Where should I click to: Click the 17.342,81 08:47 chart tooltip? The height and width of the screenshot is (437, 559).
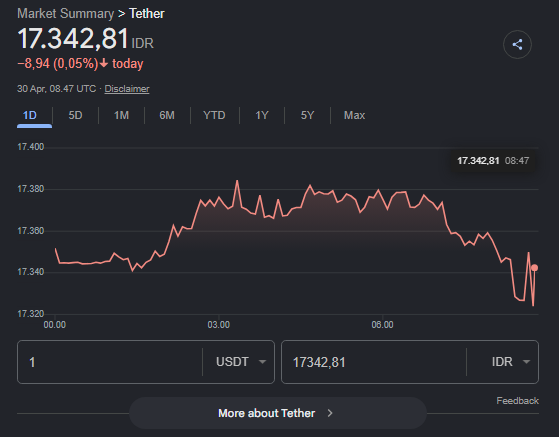[x=493, y=161]
